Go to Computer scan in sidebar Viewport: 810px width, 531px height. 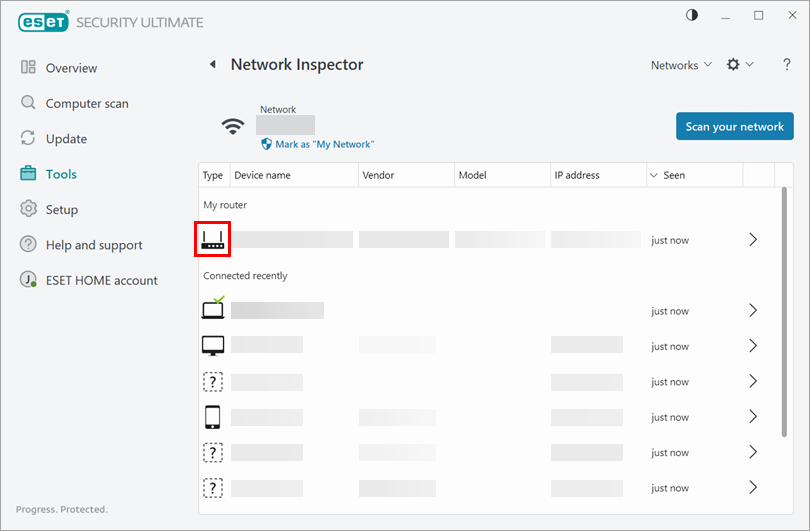86,103
